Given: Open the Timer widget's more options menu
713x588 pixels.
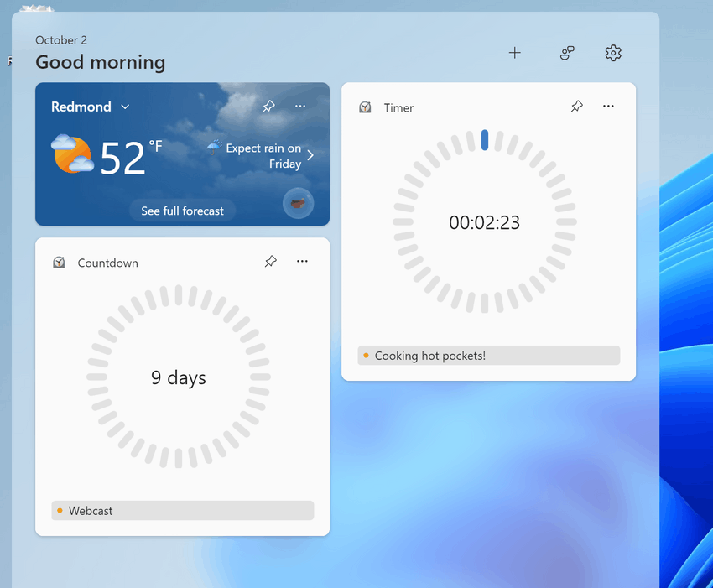Looking at the screenshot, I should [x=608, y=107].
